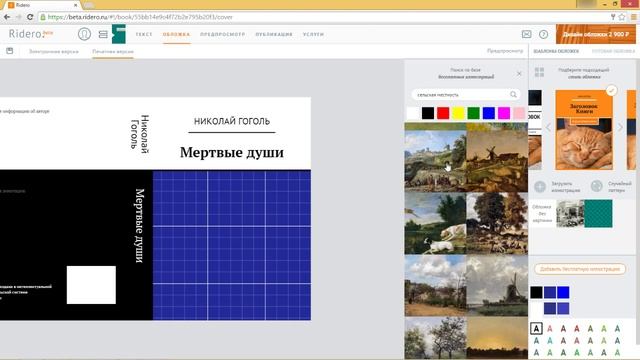
Task: Close the illustration search panel
Action: pyautogui.click(x=519, y=73)
